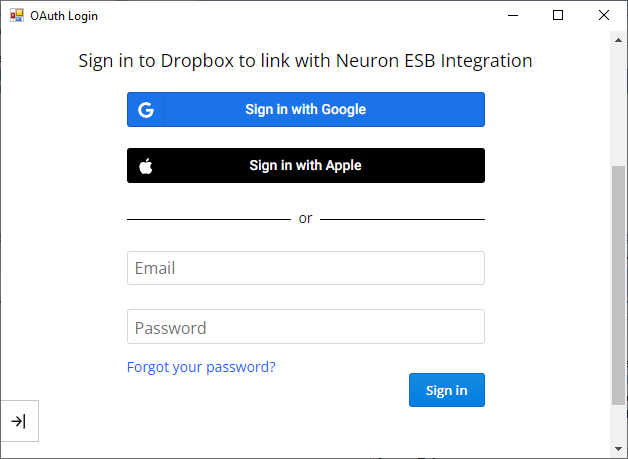
Task: Click the vertical scrollbar thumb
Action: coord(618,285)
